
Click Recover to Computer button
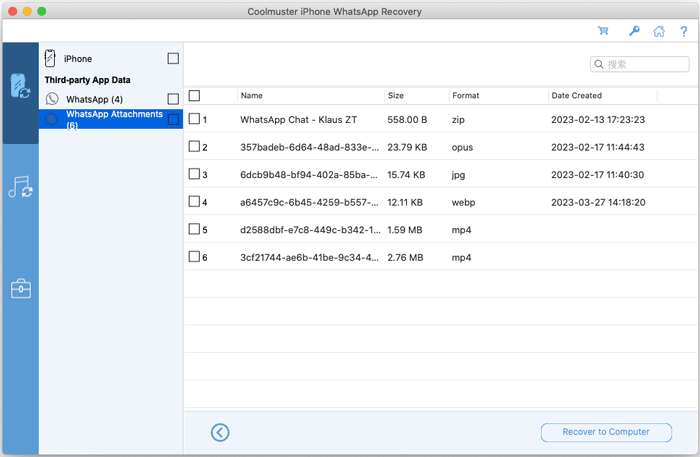point(606,432)
